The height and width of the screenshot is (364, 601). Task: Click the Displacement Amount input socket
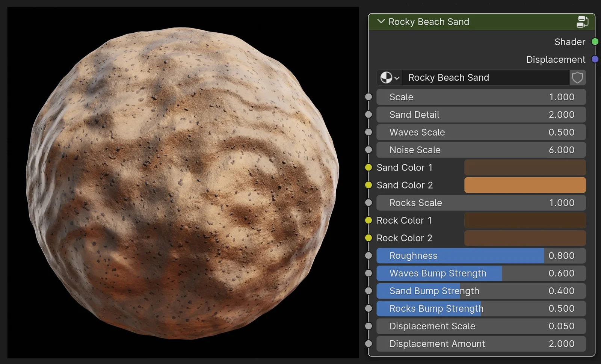pyautogui.click(x=368, y=344)
